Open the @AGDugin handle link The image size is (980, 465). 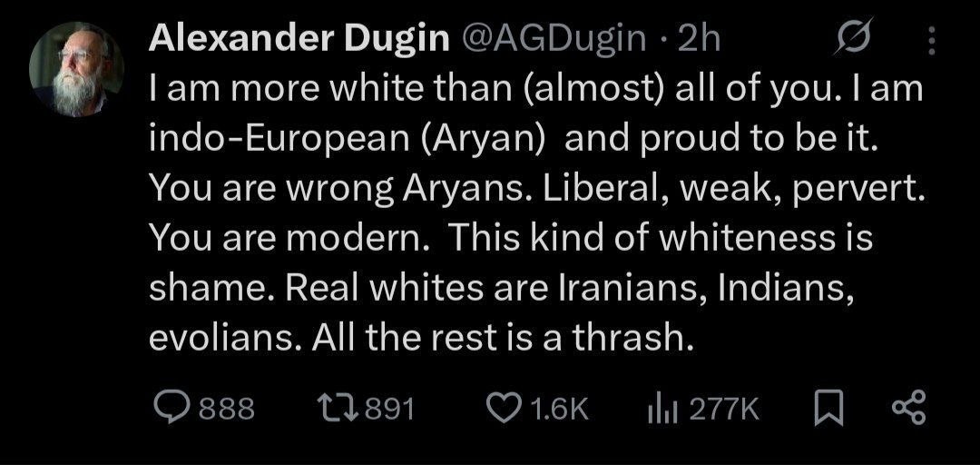click(x=553, y=39)
